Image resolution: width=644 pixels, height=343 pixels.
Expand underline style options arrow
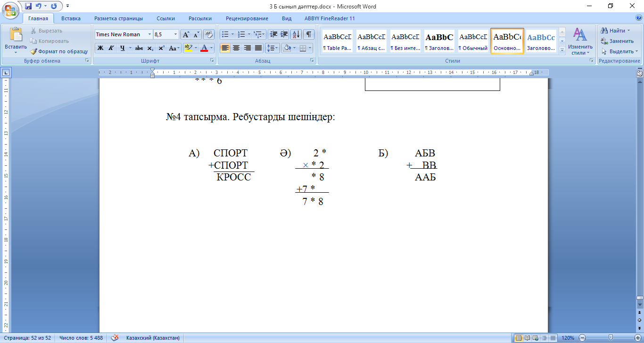[x=130, y=48]
